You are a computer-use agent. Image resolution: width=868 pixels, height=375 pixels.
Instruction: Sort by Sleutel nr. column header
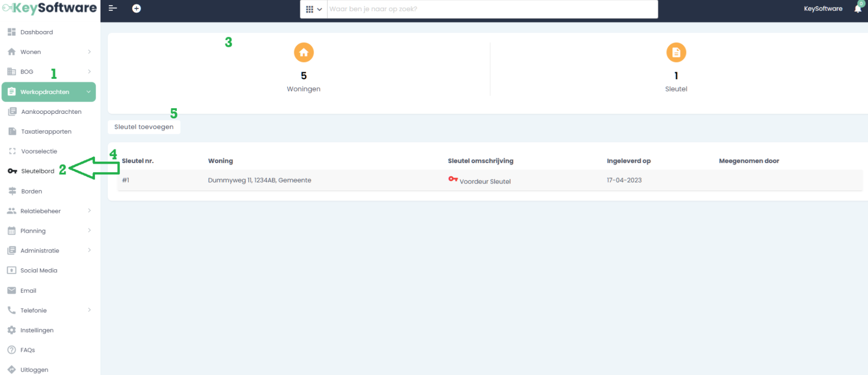tap(138, 161)
